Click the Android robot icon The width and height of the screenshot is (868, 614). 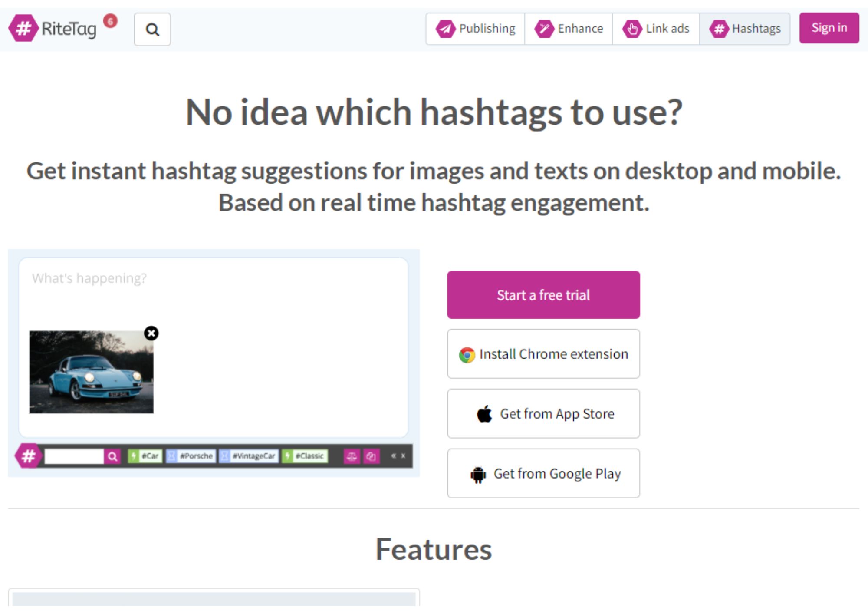(478, 475)
